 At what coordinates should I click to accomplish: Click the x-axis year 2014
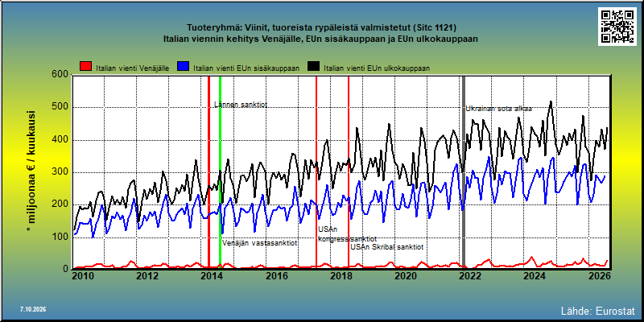coord(212,275)
